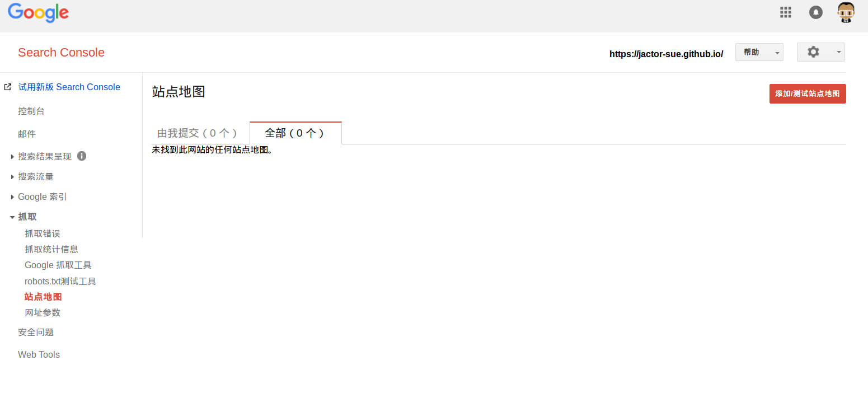Click external link icon beside 试用新版
The width and height of the screenshot is (868, 393).
(x=8, y=87)
